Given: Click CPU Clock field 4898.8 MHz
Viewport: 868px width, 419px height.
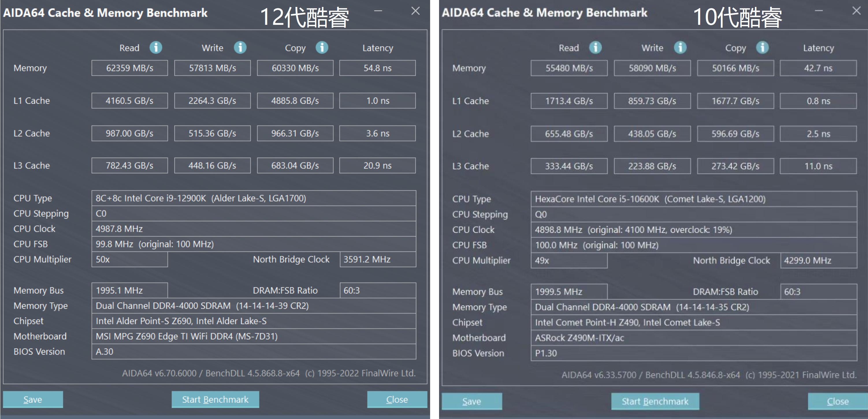Looking at the screenshot, I should coord(694,230).
